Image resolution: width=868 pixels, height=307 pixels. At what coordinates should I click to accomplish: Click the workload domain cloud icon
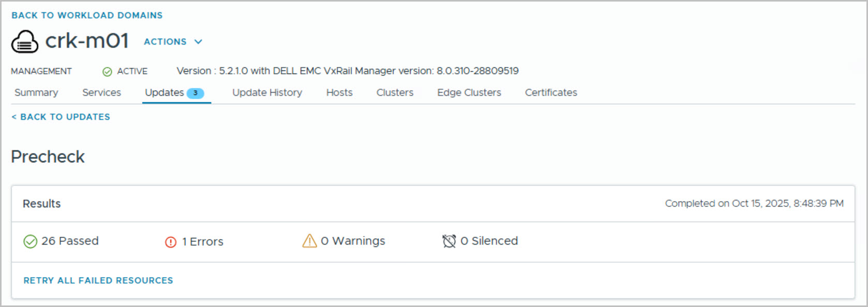point(24,42)
